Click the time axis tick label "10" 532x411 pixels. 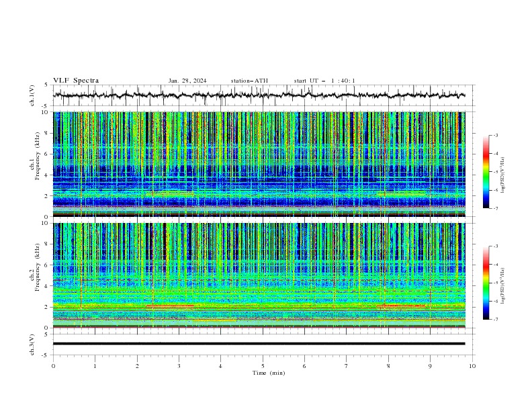(x=472, y=366)
